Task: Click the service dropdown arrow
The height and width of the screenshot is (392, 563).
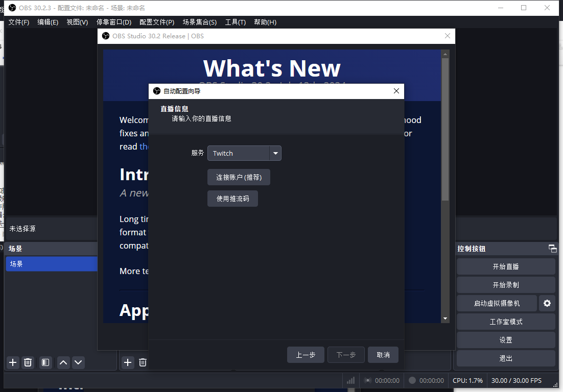Action: click(275, 153)
